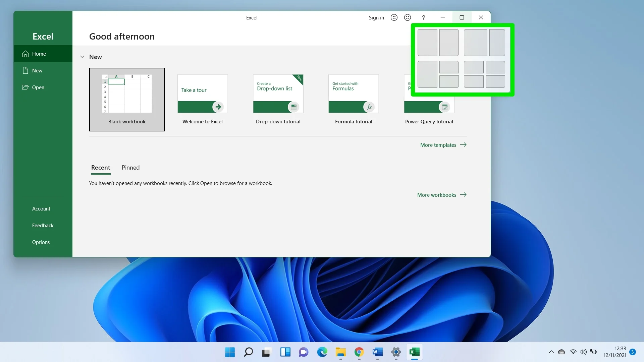
Task: Click More workbooks link
Action: (442, 194)
